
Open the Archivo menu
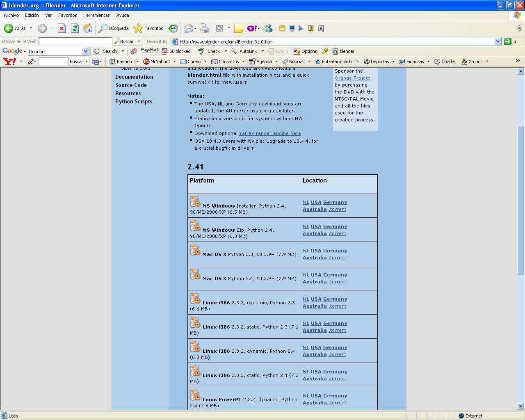click(x=11, y=15)
